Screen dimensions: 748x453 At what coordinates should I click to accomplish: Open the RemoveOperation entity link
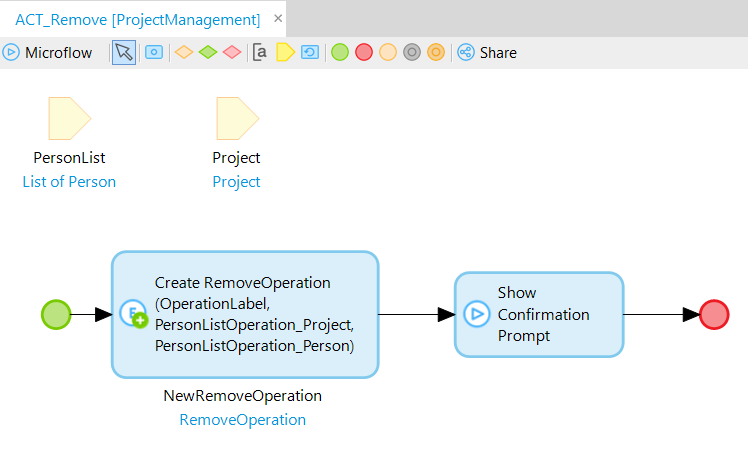coord(243,420)
